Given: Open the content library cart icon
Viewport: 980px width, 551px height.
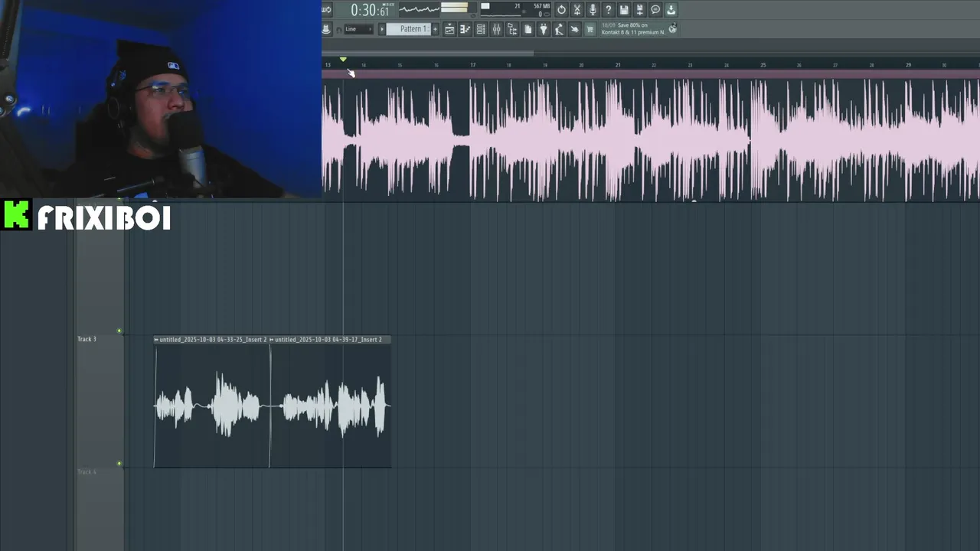Looking at the screenshot, I should coord(590,29).
